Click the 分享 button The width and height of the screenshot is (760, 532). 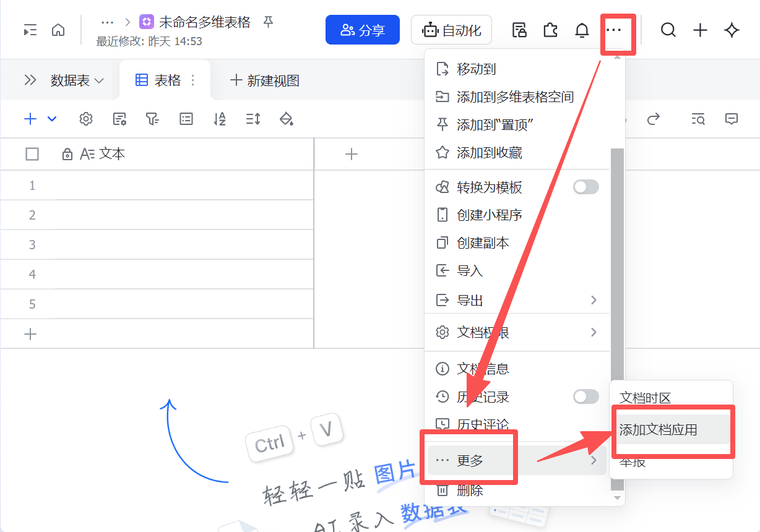click(363, 30)
